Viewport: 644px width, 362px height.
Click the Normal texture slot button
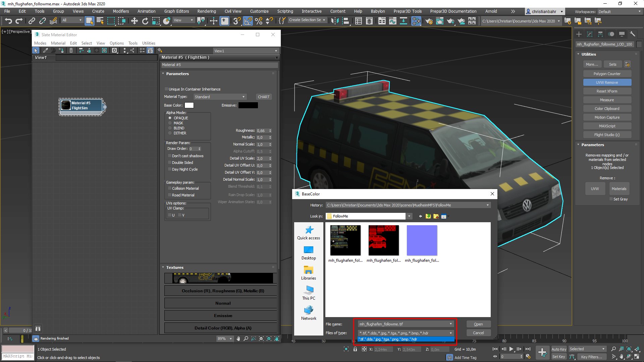tap(221, 303)
